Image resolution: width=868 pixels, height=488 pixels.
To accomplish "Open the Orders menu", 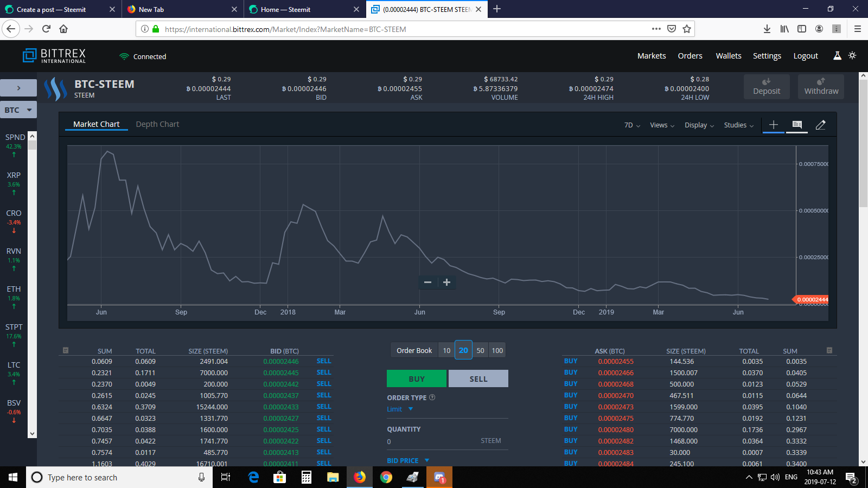I will 690,56.
